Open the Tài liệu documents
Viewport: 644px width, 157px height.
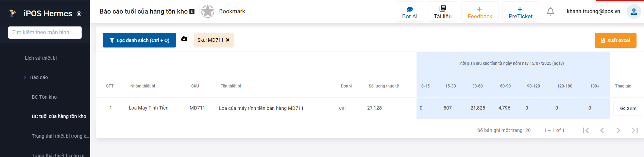[442, 12]
